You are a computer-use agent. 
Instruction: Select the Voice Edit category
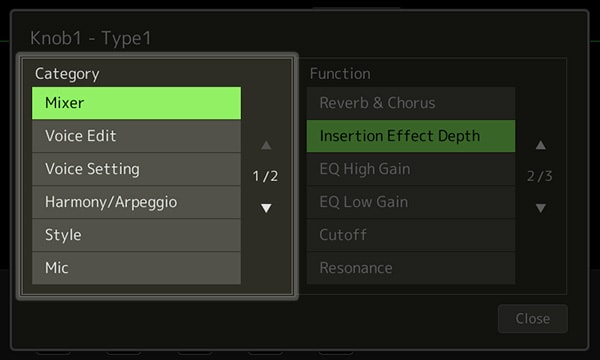tap(136, 136)
